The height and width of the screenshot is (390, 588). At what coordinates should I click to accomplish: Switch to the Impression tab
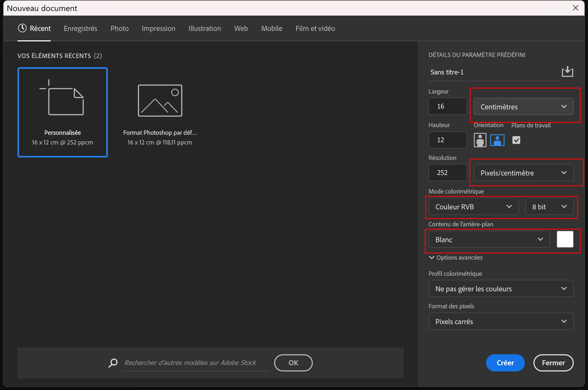(158, 28)
